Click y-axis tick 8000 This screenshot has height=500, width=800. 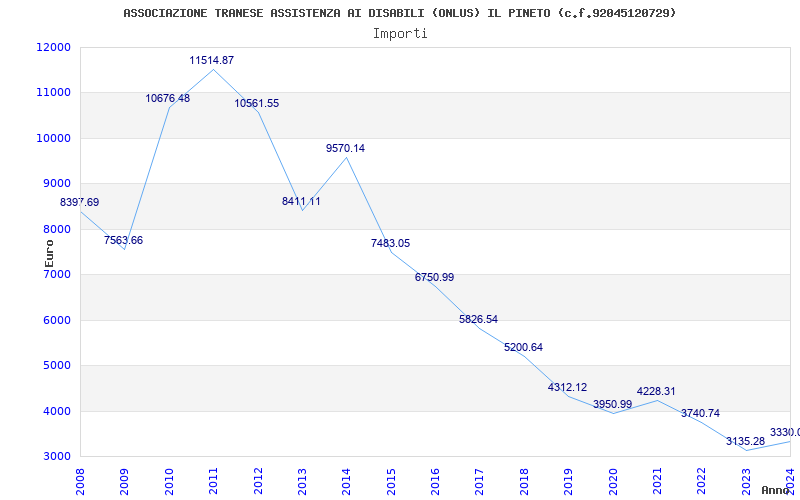[57, 230]
